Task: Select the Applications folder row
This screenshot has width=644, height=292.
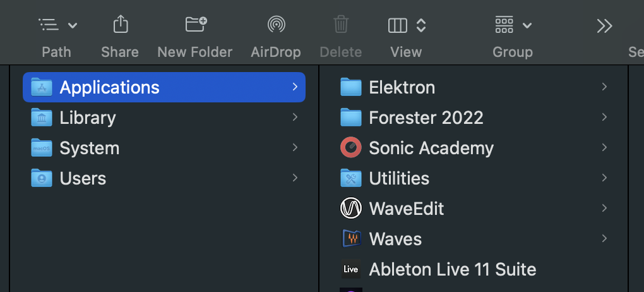Action: [x=164, y=87]
